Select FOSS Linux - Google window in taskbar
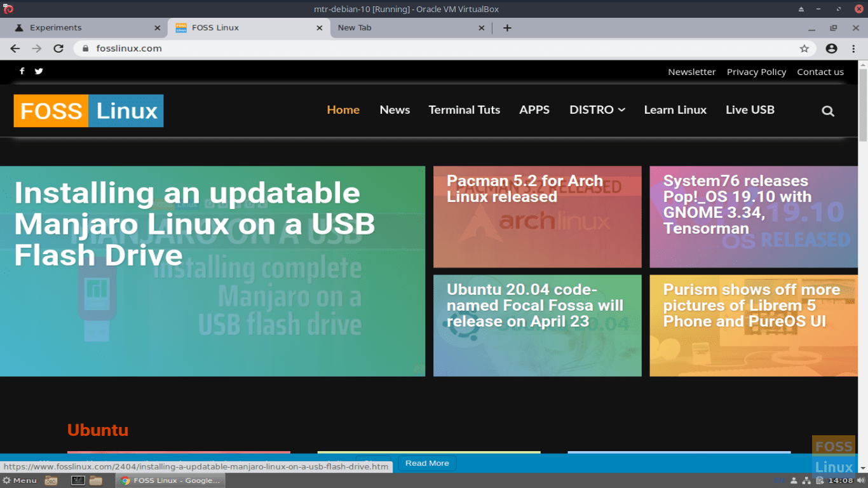 click(170, 480)
